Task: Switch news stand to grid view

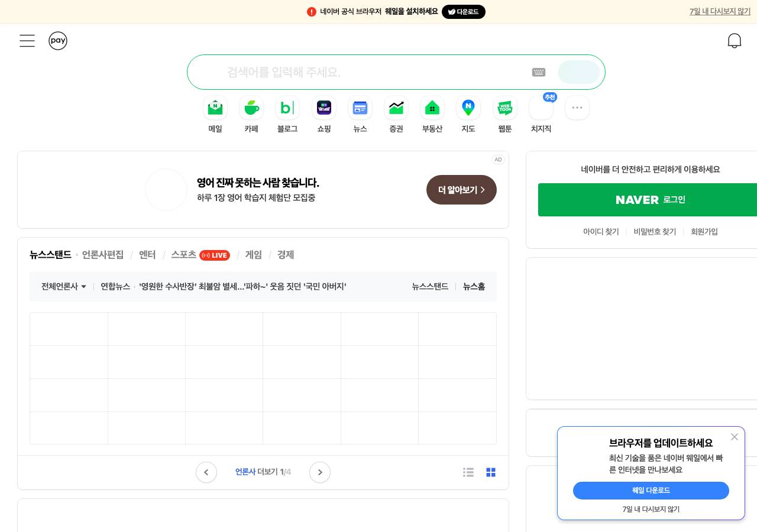Action: tap(491, 472)
